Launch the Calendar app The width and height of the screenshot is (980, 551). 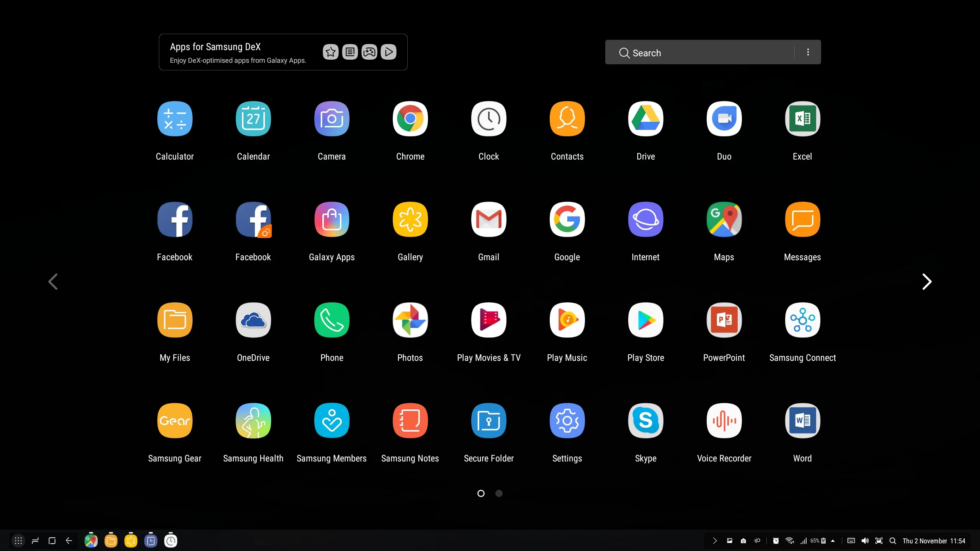[x=253, y=119]
